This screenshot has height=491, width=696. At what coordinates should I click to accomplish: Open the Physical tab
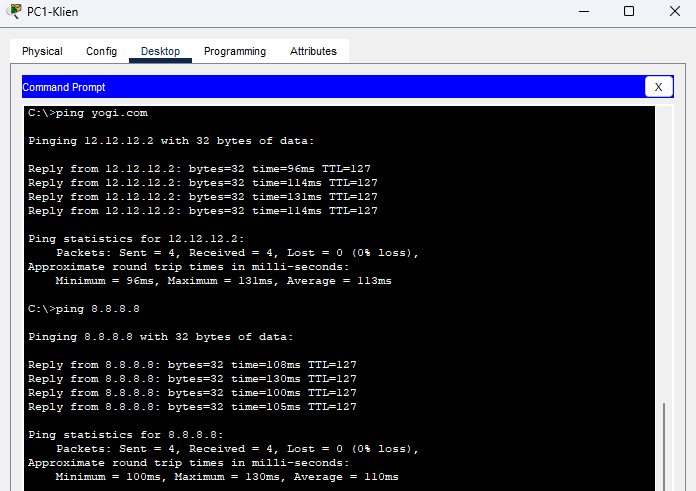coord(42,51)
